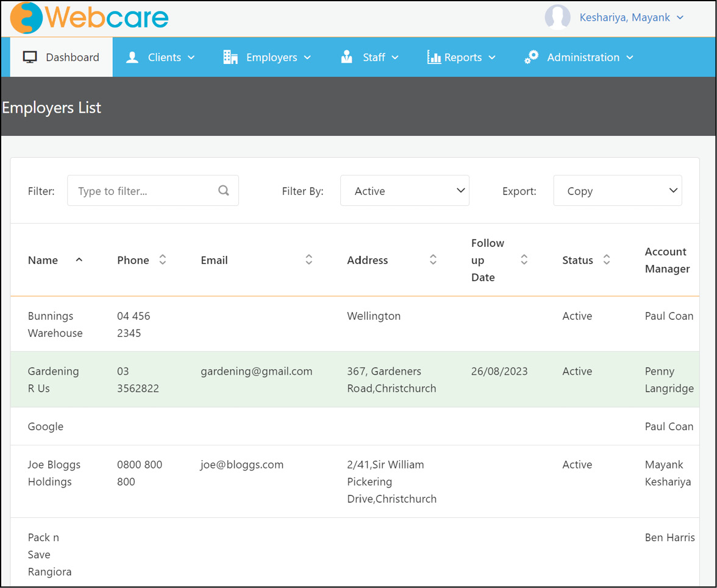Click the Account Manager column header
This screenshot has width=717, height=588.
pyautogui.click(x=667, y=260)
